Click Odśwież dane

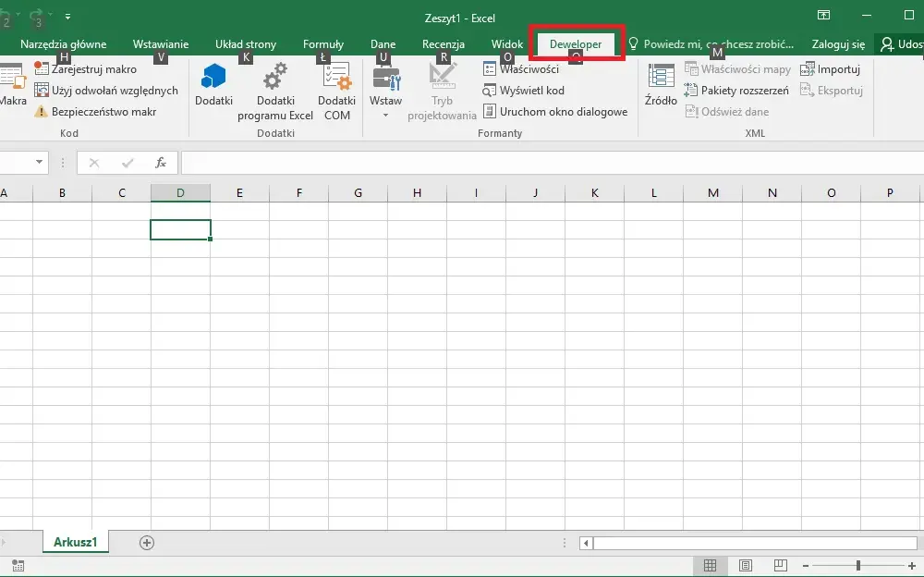[x=726, y=112]
